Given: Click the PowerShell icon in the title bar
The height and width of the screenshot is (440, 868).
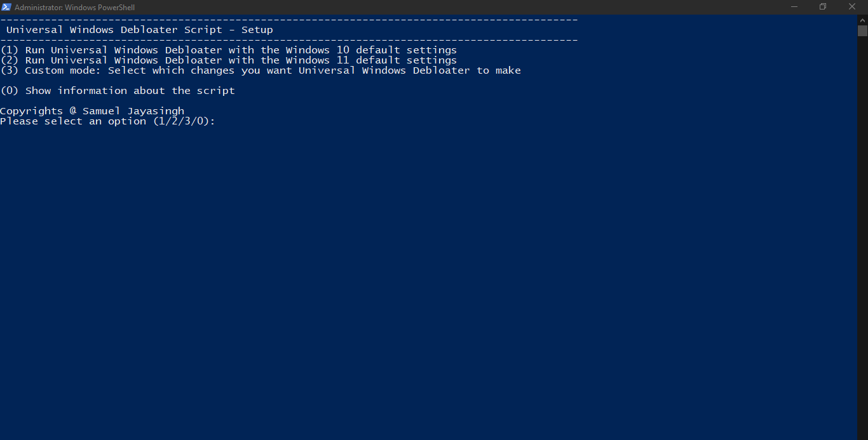Looking at the screenshot, I should pos(7,7).
